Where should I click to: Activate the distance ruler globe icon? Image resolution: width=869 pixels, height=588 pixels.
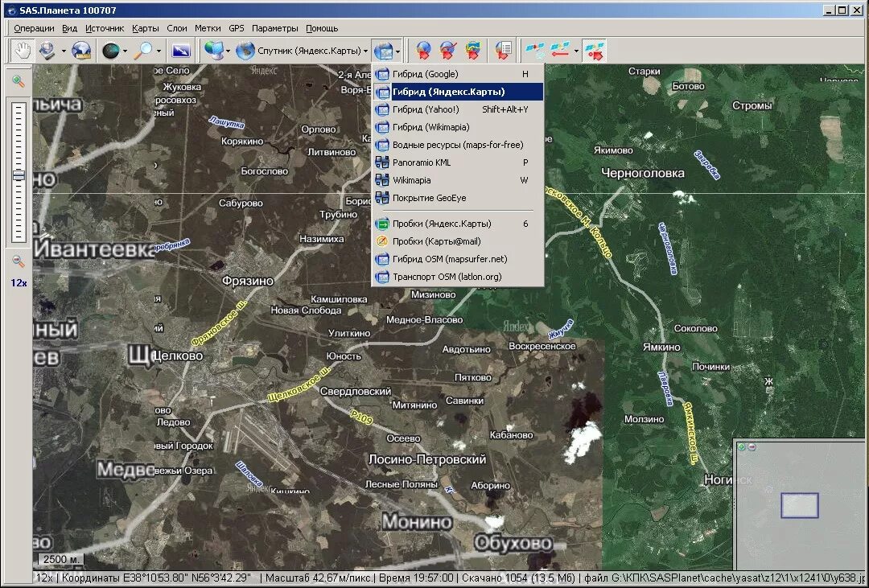[x=81, y=51]
